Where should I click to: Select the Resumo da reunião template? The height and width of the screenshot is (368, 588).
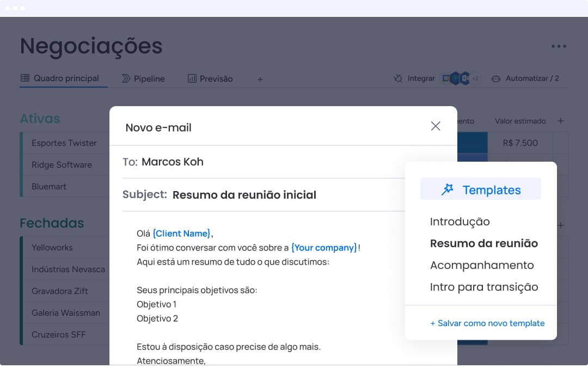pyautogui.click(x=483, y=243)
